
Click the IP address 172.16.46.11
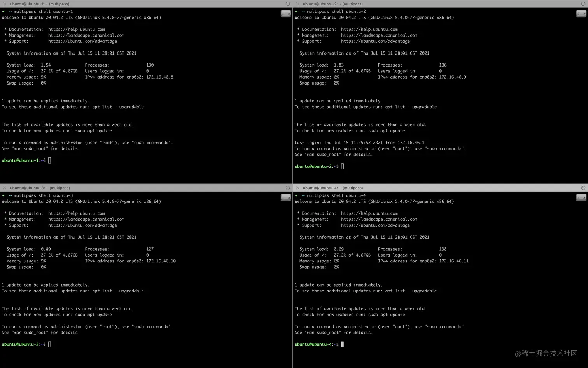(x=454, y=261)
